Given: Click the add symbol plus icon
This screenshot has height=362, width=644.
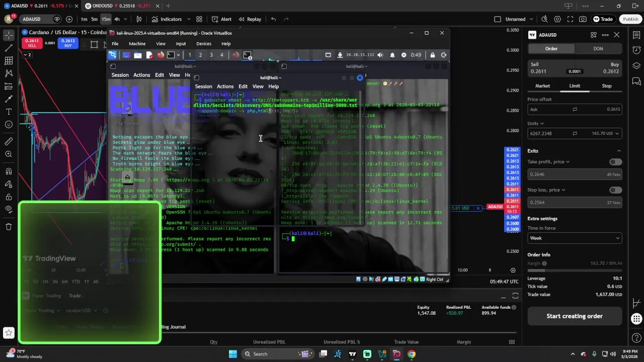Looking at the screenshot, I should [69, 19].
